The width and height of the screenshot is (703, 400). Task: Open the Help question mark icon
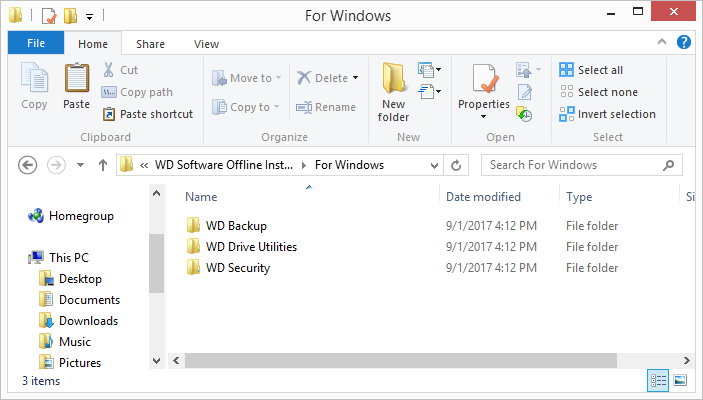tap(684, 42)
